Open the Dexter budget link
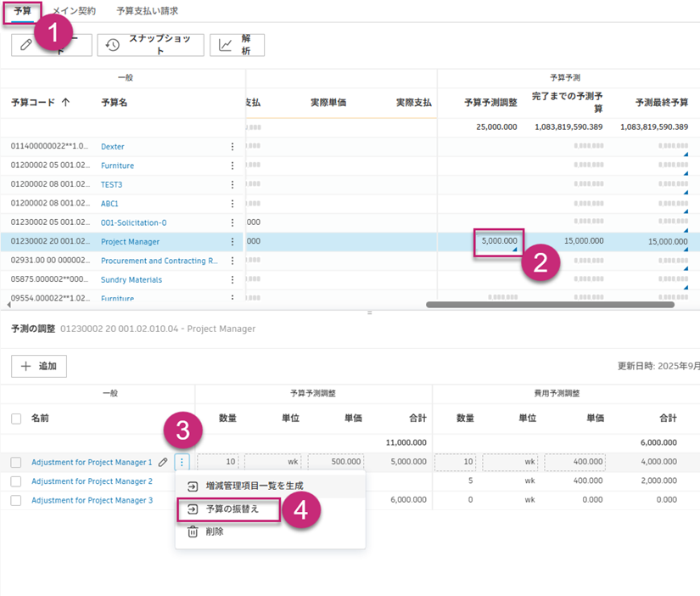700x596 pixels. 113,147
